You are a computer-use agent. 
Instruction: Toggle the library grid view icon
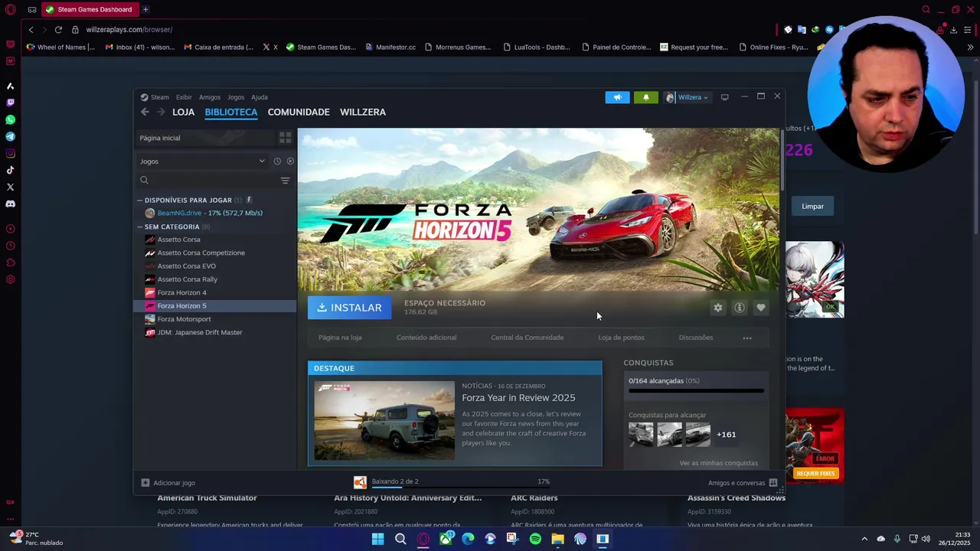(x=285, y=138)
